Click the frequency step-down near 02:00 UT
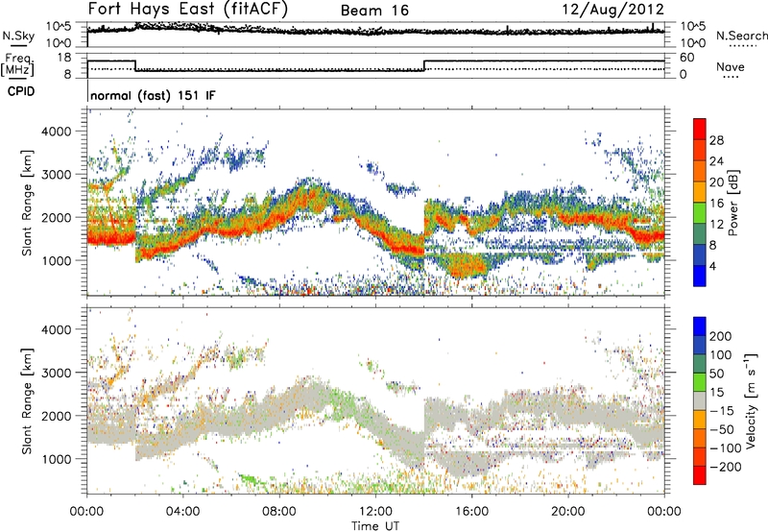The image size is (768, 532). [x=135, y=65]
